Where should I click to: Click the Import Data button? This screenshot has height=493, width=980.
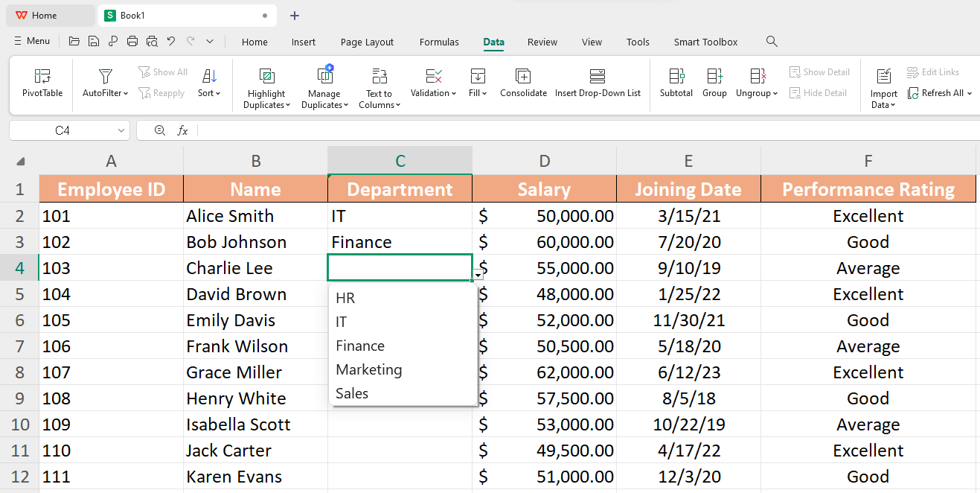pos(883,86)
